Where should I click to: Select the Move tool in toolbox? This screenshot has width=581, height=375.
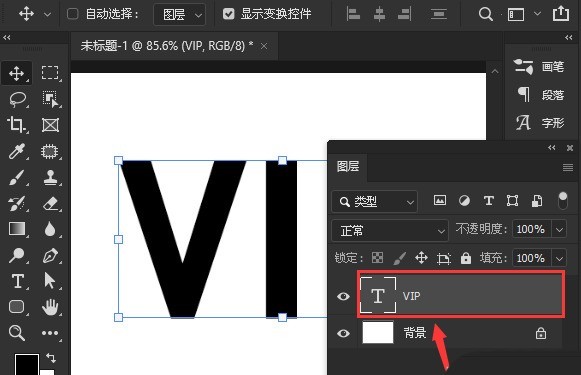pyautogui.click(x=17, y=73)
